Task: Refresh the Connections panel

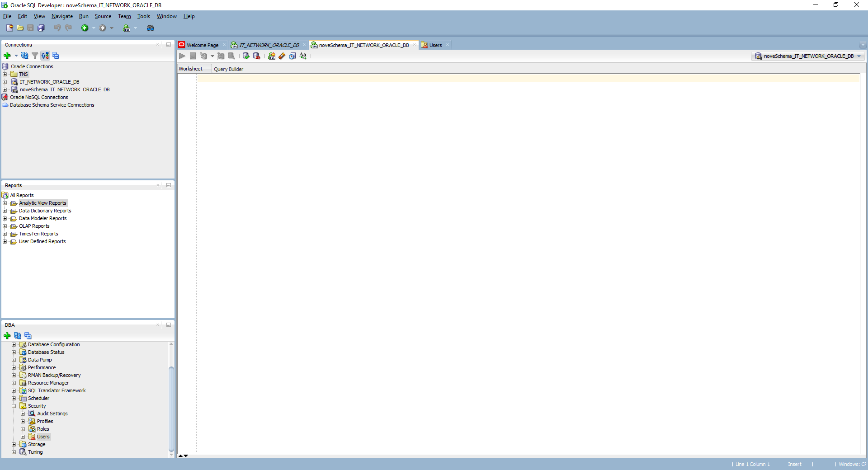Action: click(x=25, y=56)
